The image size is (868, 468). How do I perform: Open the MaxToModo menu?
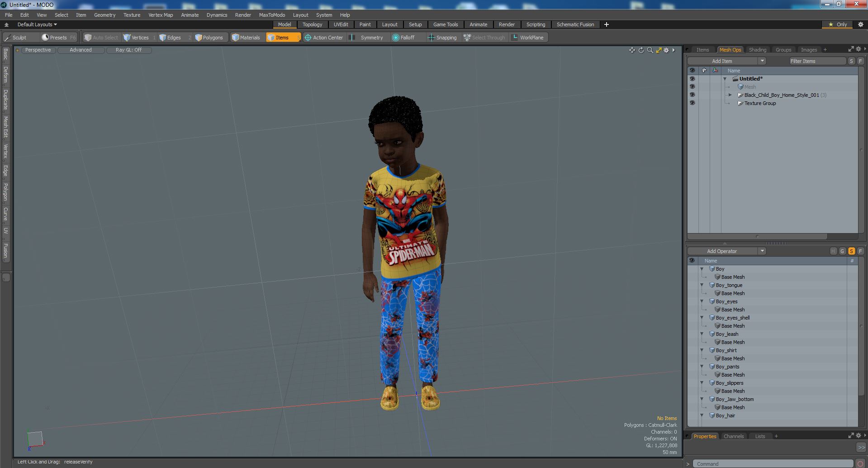click(x=272, y=15)
